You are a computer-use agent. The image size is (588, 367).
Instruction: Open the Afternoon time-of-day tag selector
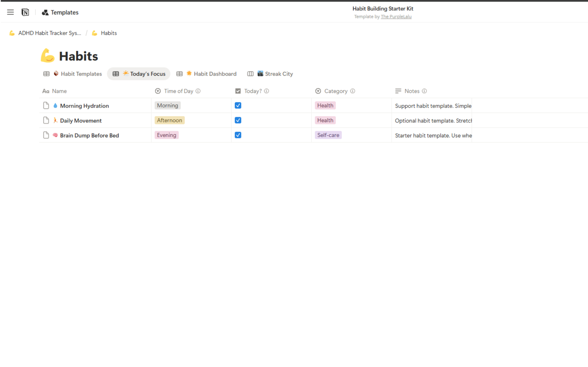click(169, 120)
